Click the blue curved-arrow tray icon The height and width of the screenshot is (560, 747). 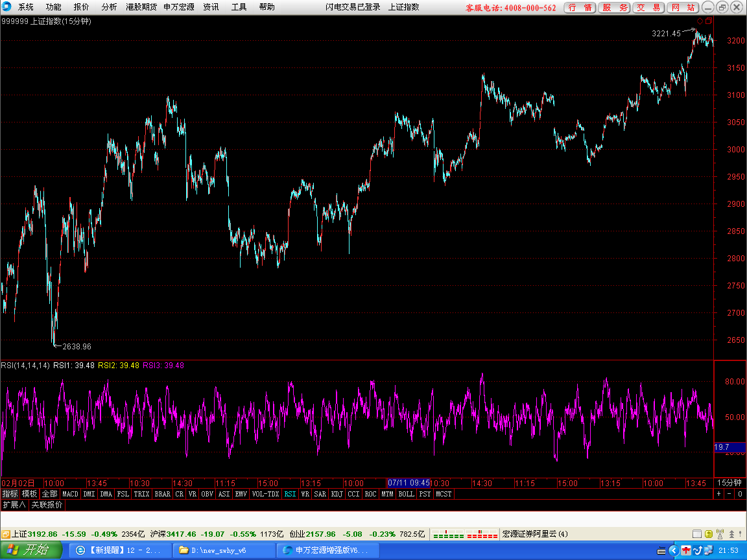698,550
